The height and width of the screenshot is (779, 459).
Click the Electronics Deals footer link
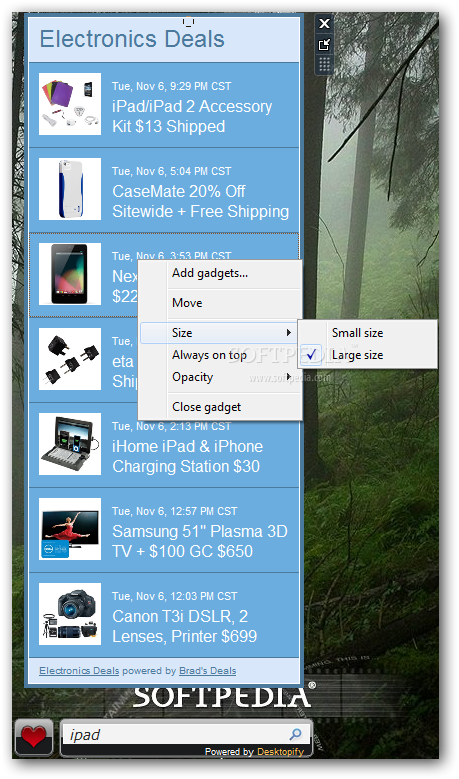click(79, 671)
